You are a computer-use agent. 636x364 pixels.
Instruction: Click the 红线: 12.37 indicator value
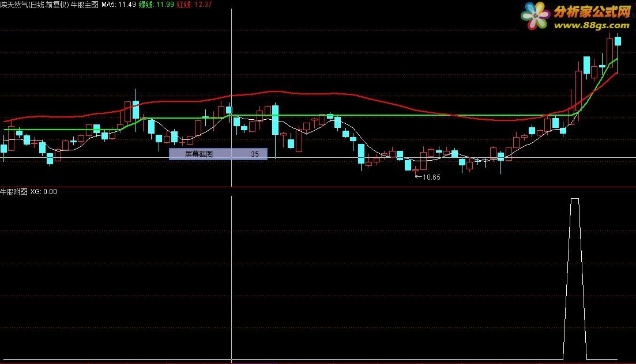pyautogui.click(x=194, y=5)
